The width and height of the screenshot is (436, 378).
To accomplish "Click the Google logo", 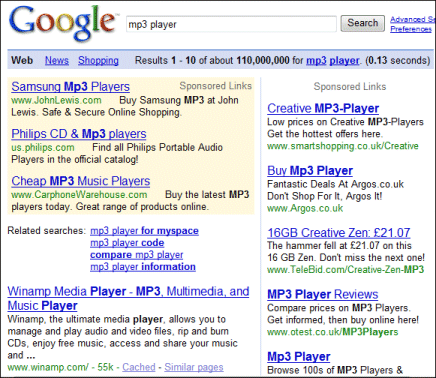I will click(x=63, y=23).
